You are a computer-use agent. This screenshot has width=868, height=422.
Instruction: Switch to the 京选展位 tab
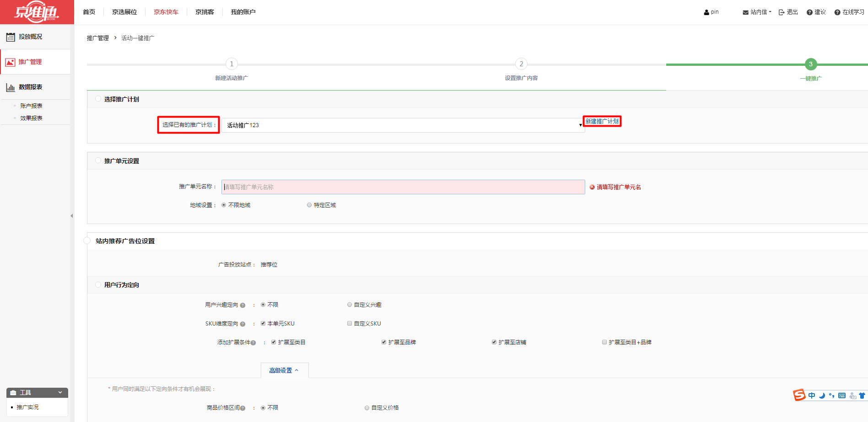click(x=124, y=12)
